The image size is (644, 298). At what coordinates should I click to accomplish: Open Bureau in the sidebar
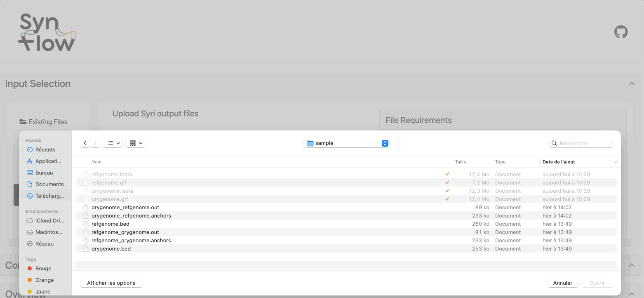pyautogui.click(x=45, y=173)
